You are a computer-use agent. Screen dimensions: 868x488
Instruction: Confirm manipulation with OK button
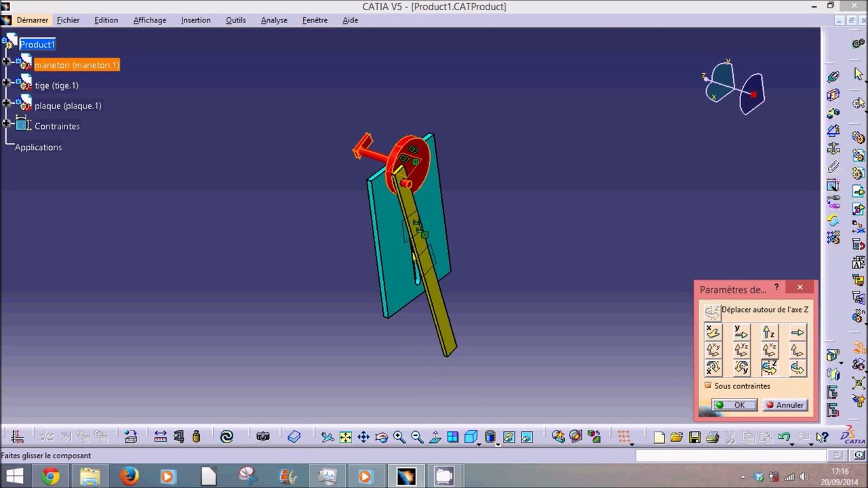point(734,405)
